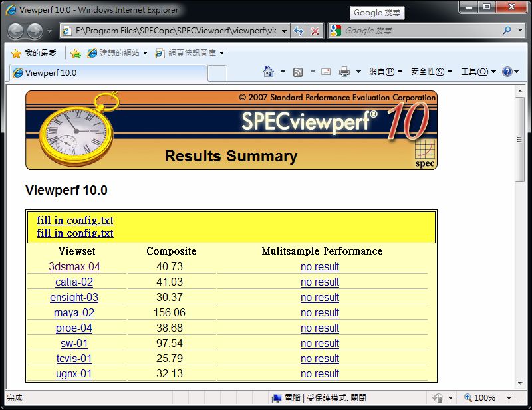Click the 電腦 protected mode status entry
This screenshot has height=410, width=532.
coord(319,398)
